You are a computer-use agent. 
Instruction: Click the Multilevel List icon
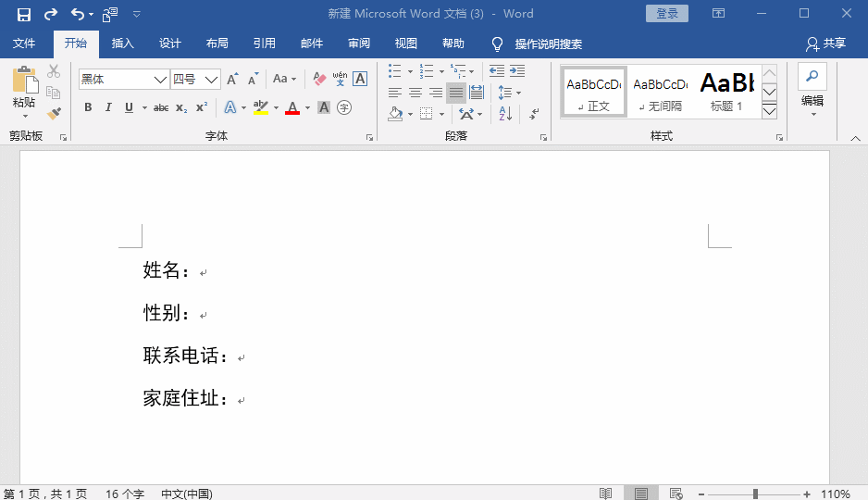pos(458,71)
